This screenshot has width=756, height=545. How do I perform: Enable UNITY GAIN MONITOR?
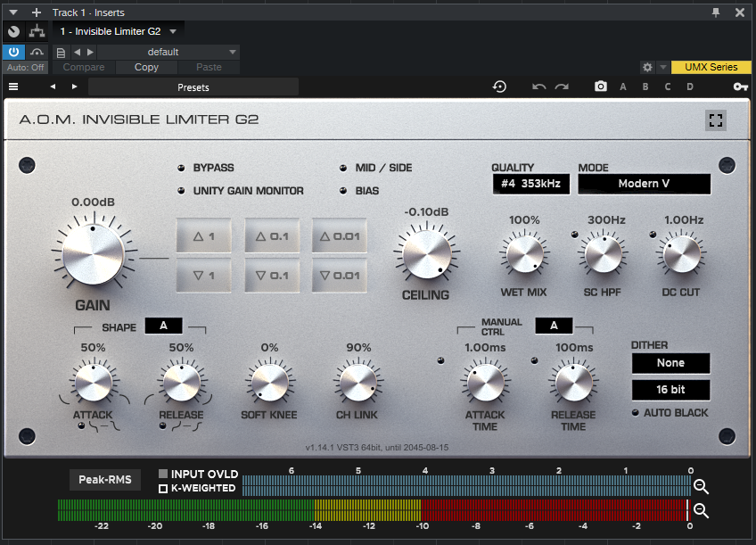coord(181,191)
